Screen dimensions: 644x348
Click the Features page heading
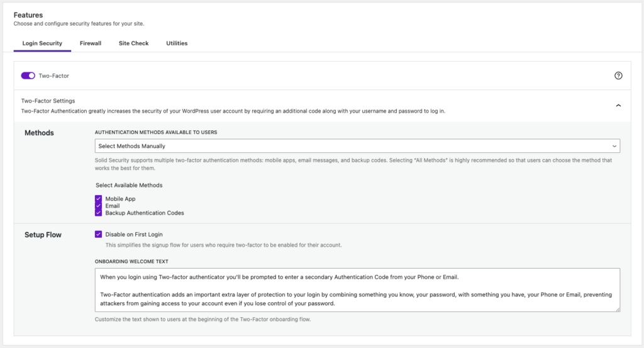coord(28,15)
